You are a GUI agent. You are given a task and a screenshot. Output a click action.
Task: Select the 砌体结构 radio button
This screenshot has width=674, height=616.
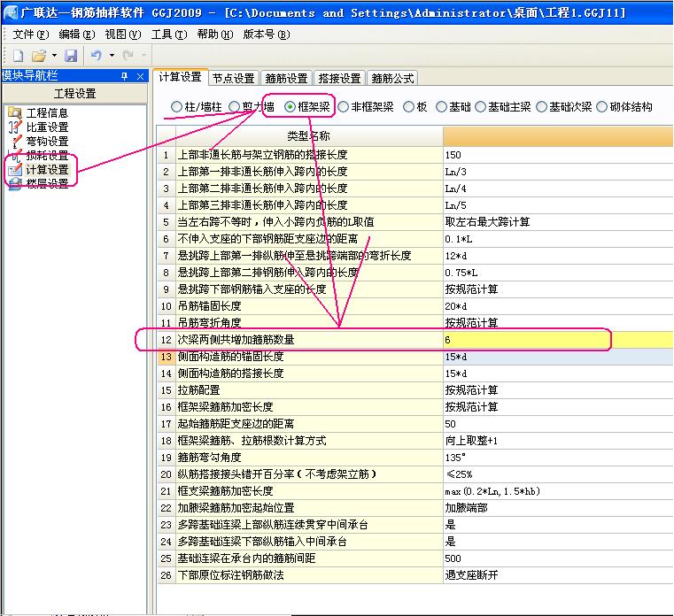602,106
